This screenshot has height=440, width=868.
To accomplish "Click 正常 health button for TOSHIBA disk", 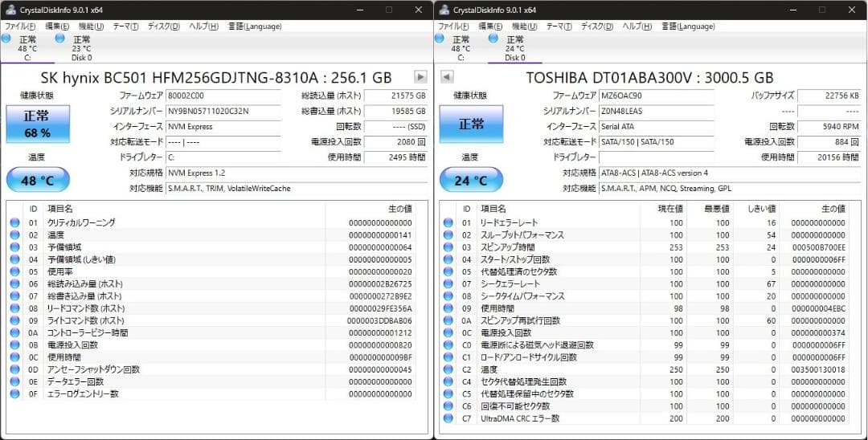I will (x=471, y=124).
